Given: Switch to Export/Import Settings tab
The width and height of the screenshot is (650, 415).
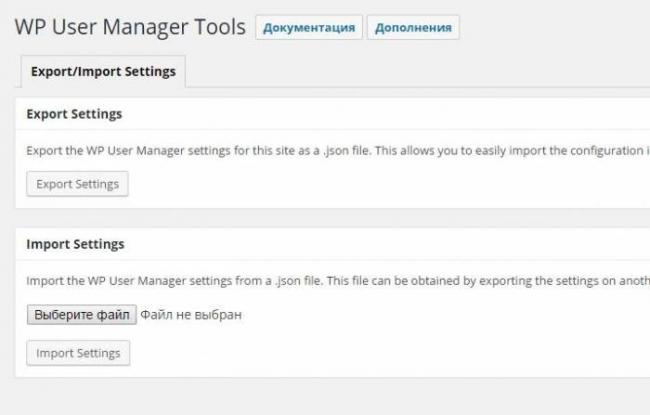Looking at the screenshot, I should pos(103,71).
